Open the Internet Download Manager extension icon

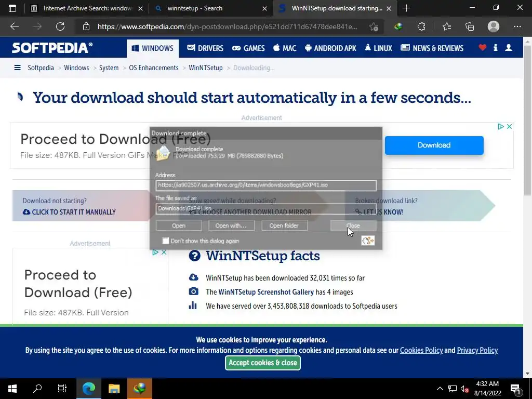pos(398,26)
